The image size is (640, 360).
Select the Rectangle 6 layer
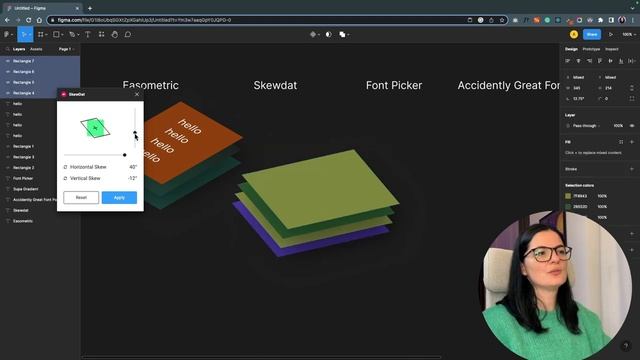[x=40, y=71]
